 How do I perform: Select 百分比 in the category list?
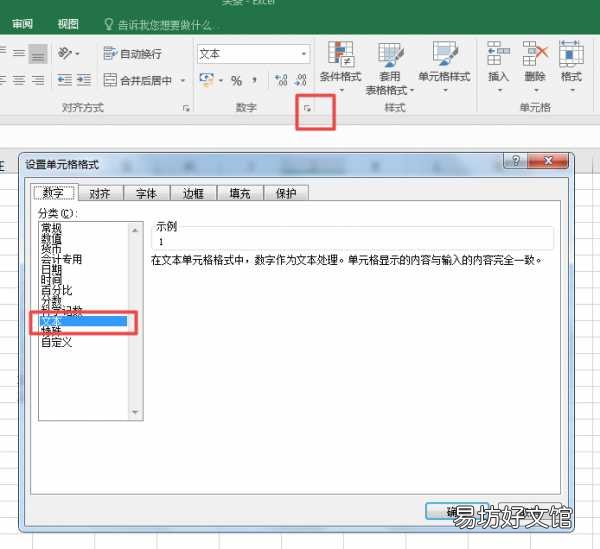56,290
